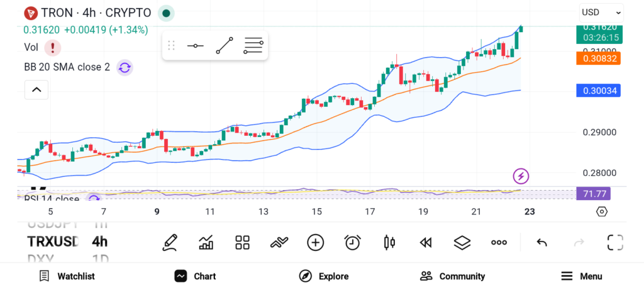Switch to the Watchlist tab
644x290 pixels.
pyautogui.click(x=67, y=276)
